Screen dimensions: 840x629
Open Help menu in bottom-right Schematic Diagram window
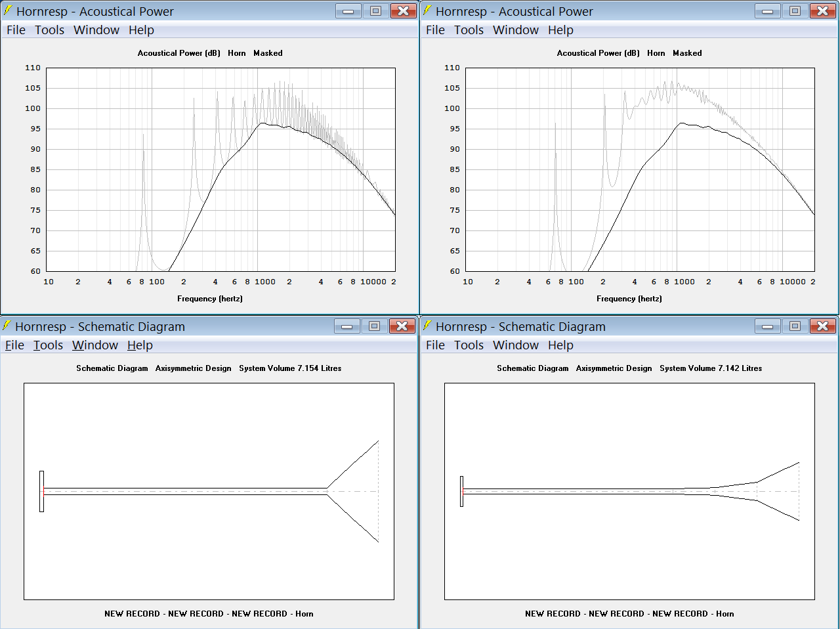(x=560, y=345)
